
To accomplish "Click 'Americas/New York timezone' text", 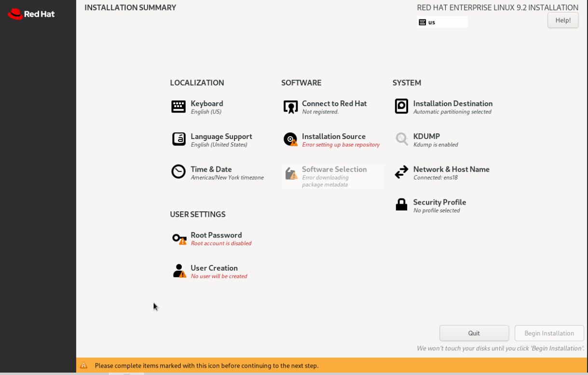I will 227,178.
